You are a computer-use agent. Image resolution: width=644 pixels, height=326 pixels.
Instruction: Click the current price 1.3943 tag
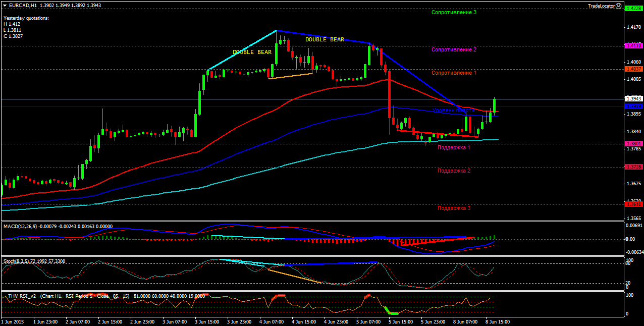[633, 98]
